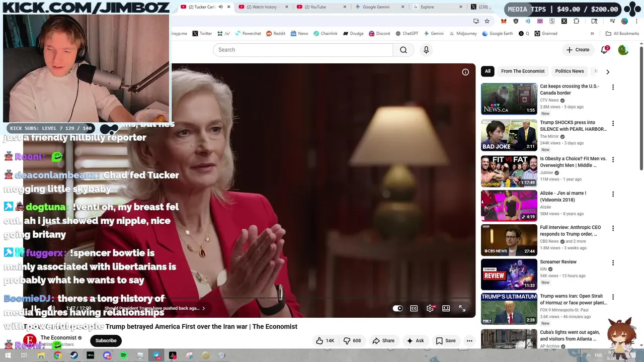Switch to the Explore tab
Screen dimensions: 644x362
click(x=438, y=7)
